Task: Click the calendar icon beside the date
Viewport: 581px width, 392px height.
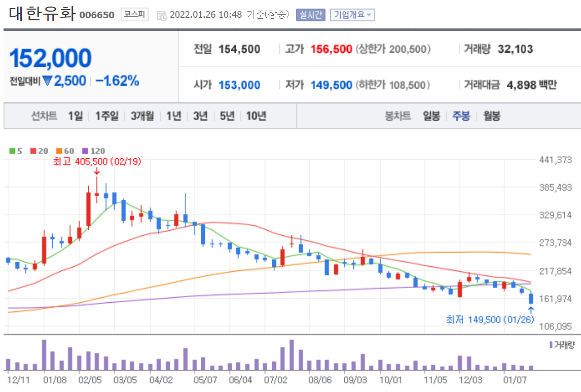Action: tap(162, 16)
